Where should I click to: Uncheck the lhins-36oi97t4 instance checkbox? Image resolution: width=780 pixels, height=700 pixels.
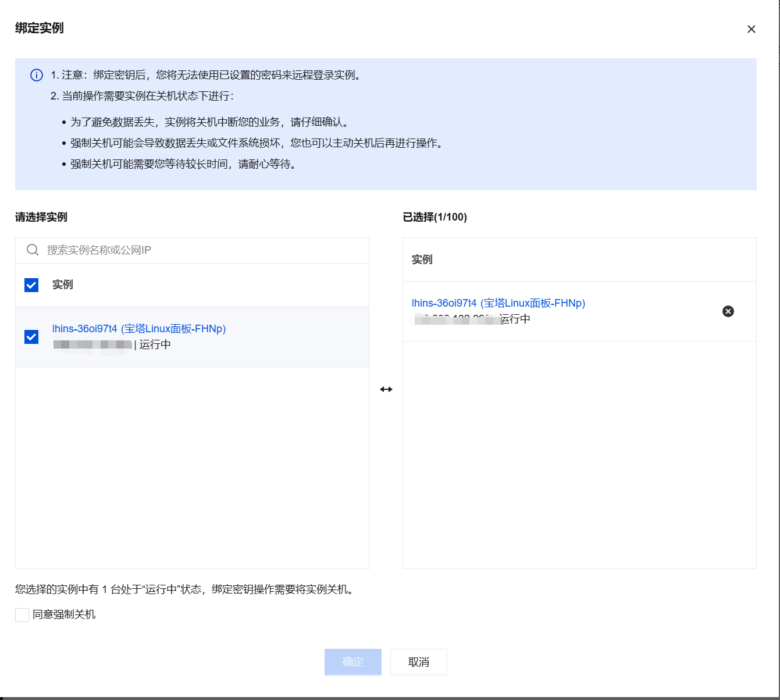tap(31, 337)
